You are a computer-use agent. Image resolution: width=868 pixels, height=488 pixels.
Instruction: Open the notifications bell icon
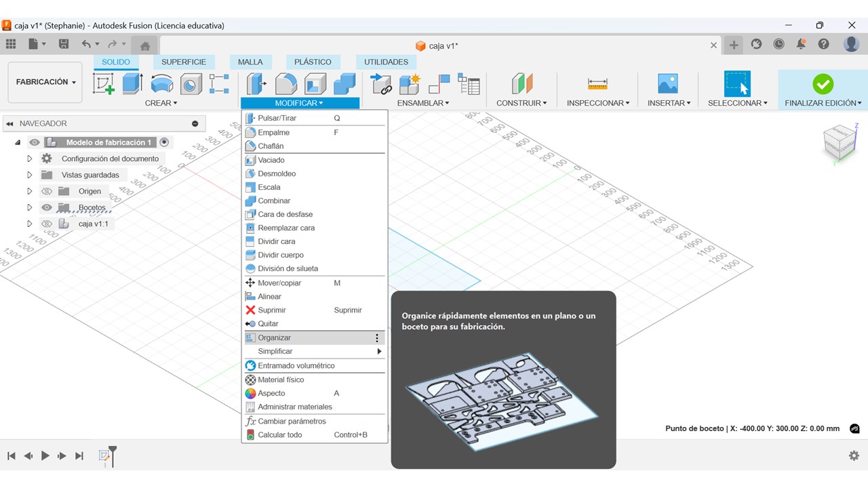pos(802,45)
